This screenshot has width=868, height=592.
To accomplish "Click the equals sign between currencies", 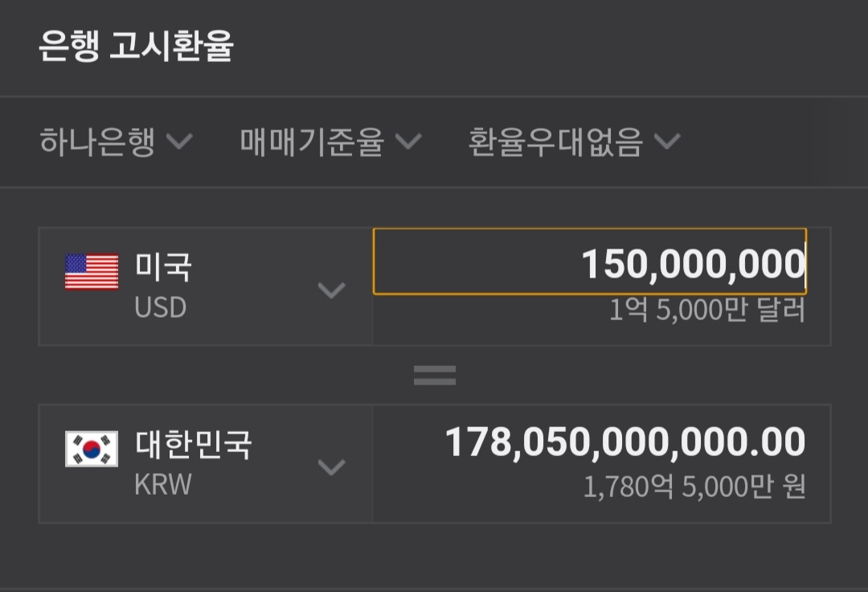I will [x=435, y=375].
